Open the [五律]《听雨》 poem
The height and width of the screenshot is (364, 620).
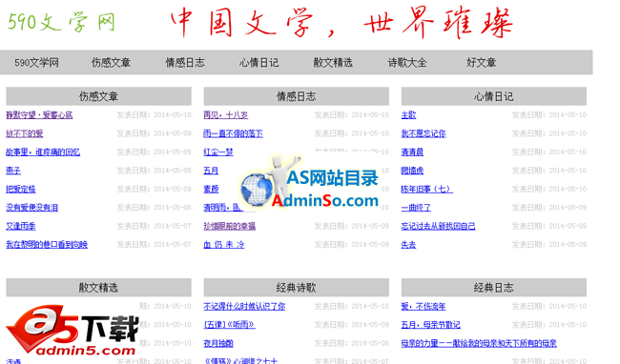229,325
